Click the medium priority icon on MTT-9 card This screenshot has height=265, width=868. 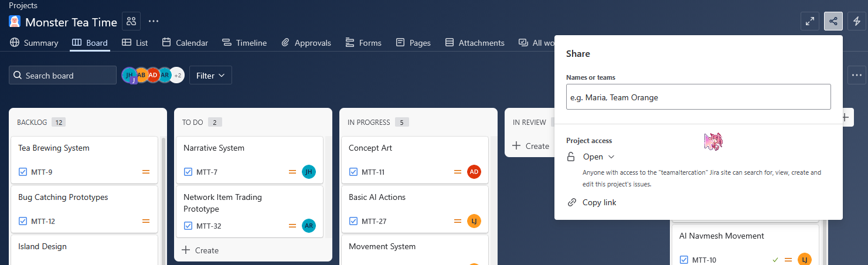[146, 172]
